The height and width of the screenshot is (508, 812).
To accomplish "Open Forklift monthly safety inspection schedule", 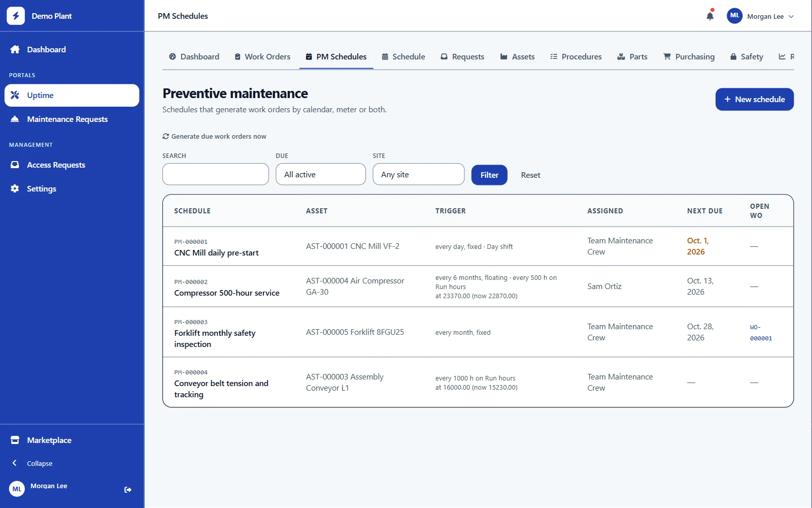I will (215, 338).
